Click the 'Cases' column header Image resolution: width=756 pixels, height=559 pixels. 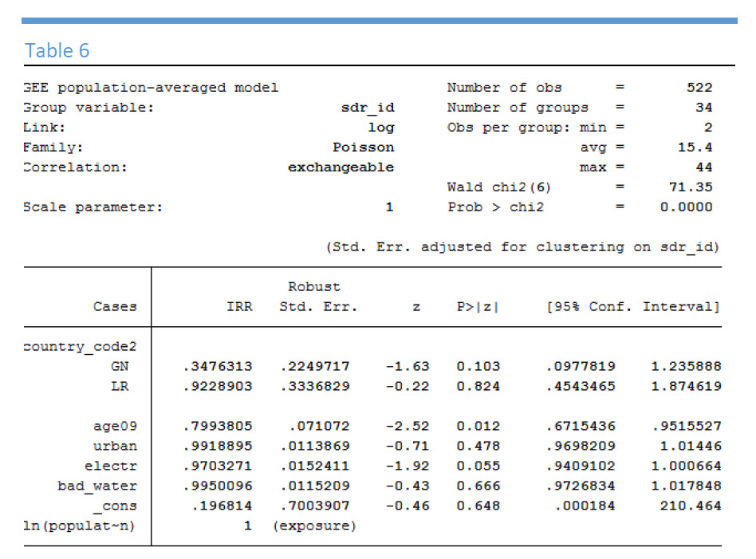click(115, 307)
